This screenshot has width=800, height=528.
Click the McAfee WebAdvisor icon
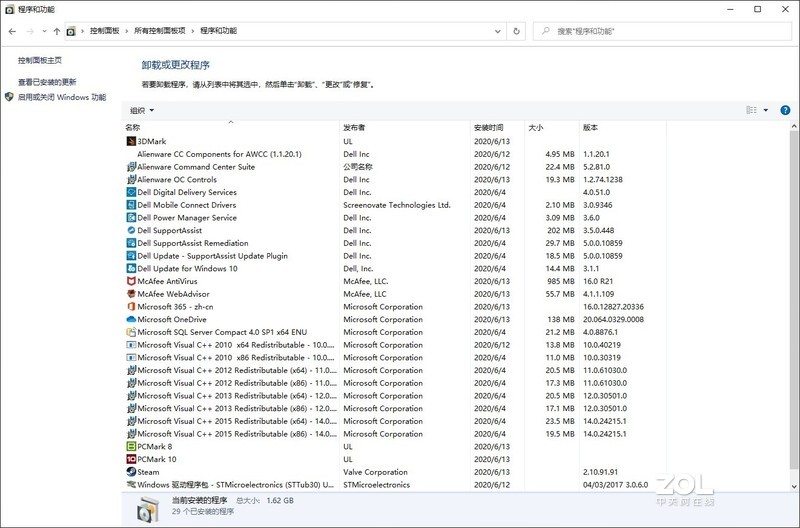(131, 294)
